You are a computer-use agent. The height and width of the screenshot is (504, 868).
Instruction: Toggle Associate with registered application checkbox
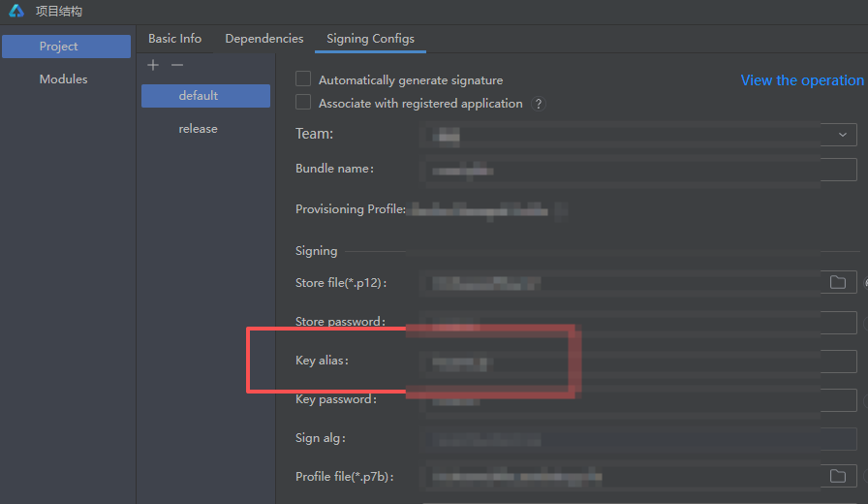(303, 103)
